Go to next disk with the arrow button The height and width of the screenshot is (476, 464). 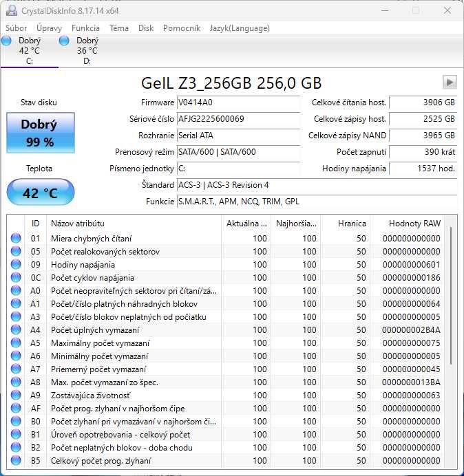point(450,82)
